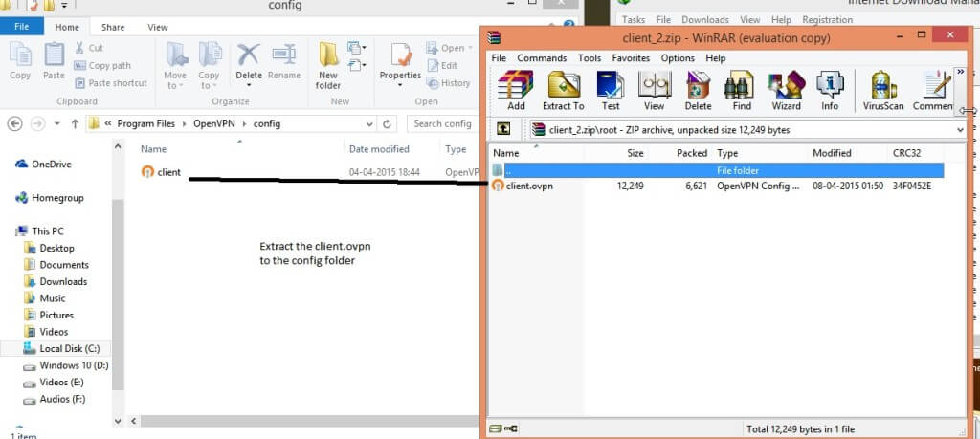Viewport: 980px width, 439px height.
Task: Expand the WinRAR archive path dropdown
Action: tap(960, 129)
